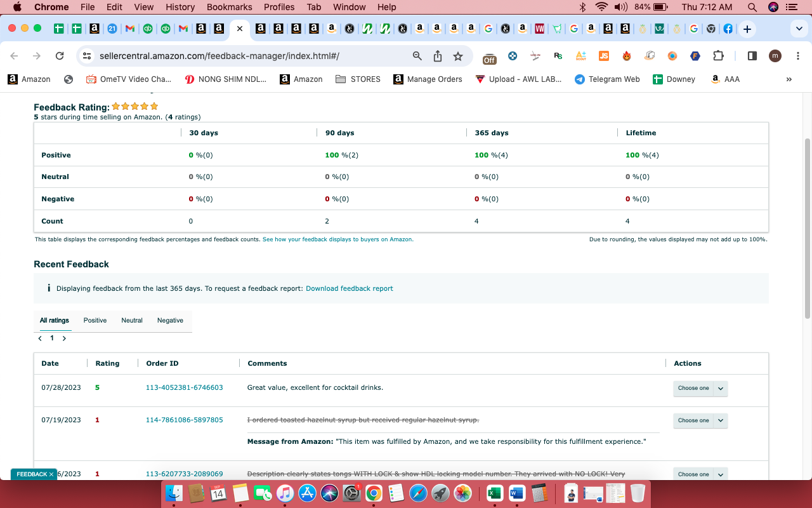Open Actions dropdown for 07/28/2023 feedback

point(700,388)
